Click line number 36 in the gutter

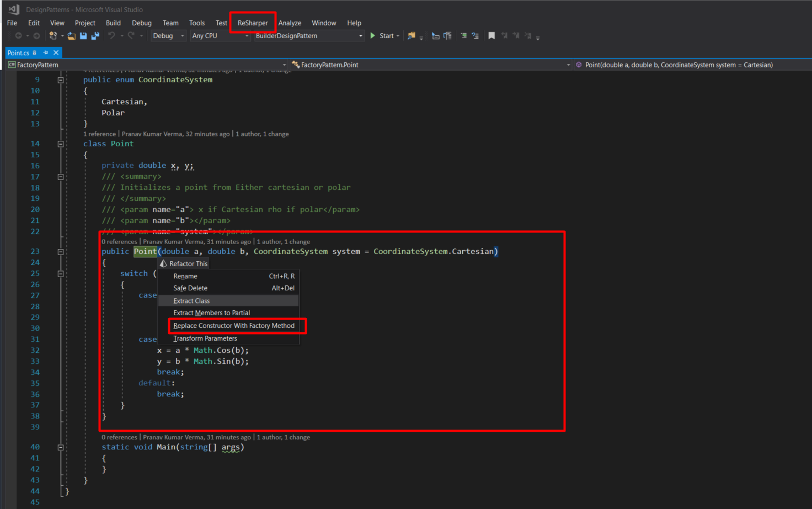coord(35,395)
